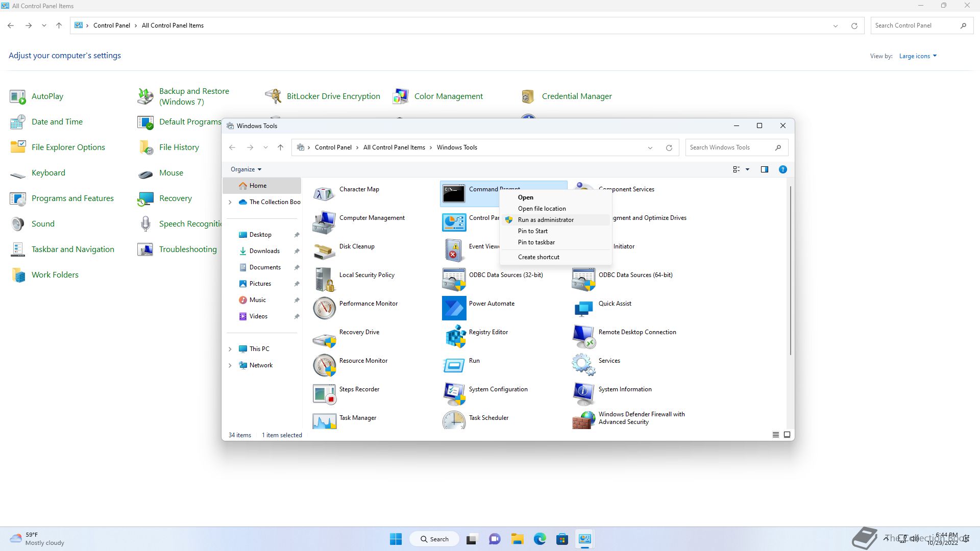Viewport: 980px width, 551px height.
Task: Open Performance Monitor icon
Action: [324, 308]
